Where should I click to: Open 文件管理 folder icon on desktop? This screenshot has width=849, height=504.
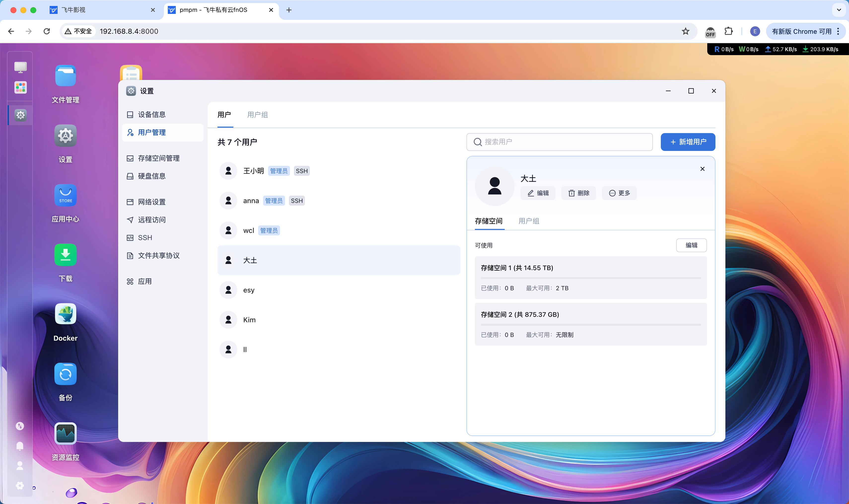[x=65, y=76]
